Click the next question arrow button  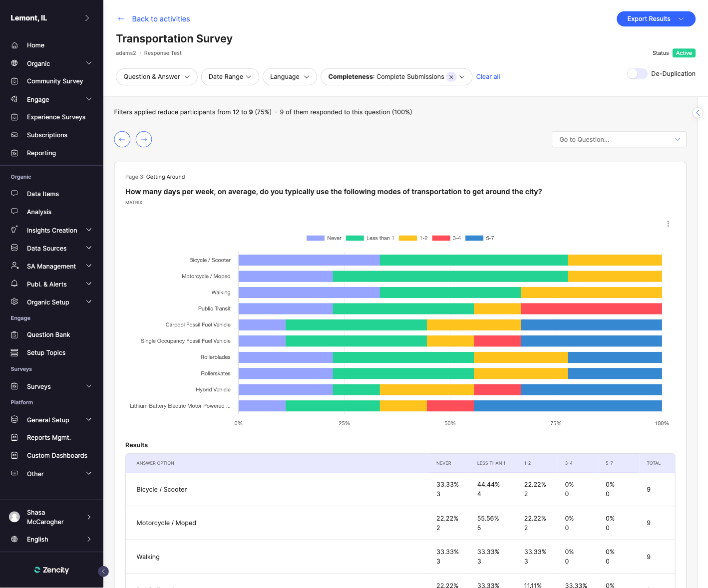point(144,139)
